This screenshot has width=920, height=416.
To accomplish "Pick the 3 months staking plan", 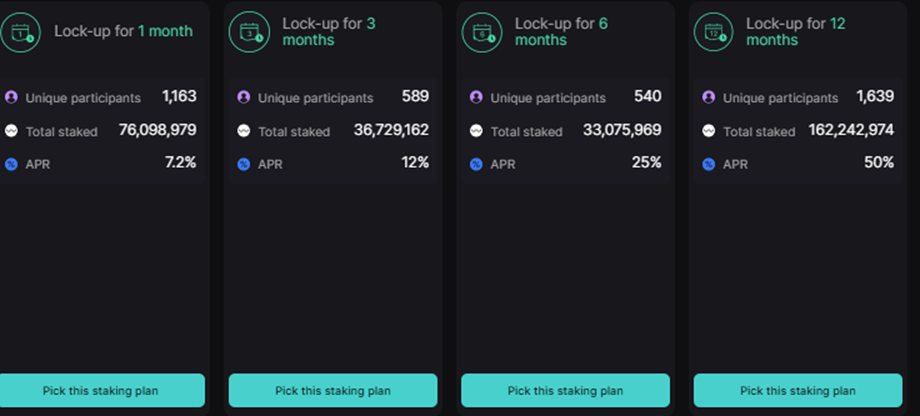I will [333, 390].
